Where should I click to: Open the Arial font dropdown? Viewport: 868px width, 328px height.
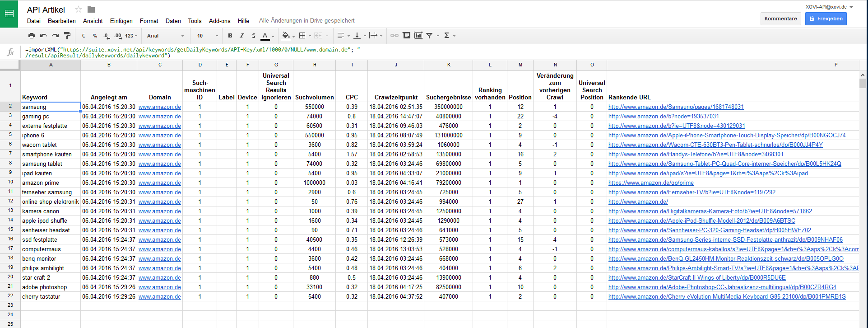(x=166, y=36)
